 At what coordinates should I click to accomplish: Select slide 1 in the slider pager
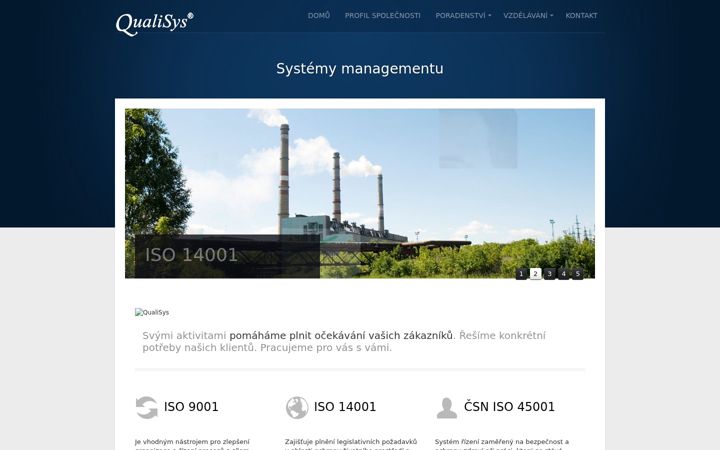point(521,274)
